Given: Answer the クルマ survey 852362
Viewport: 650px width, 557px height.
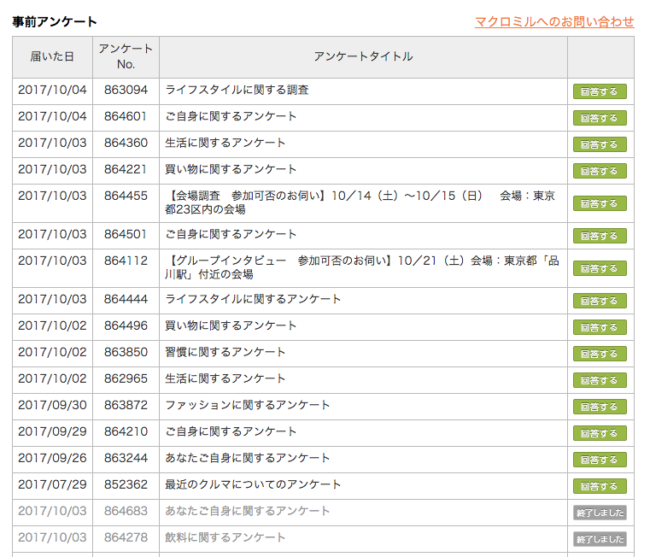Looking at the screenshot, I should point(599,486).
